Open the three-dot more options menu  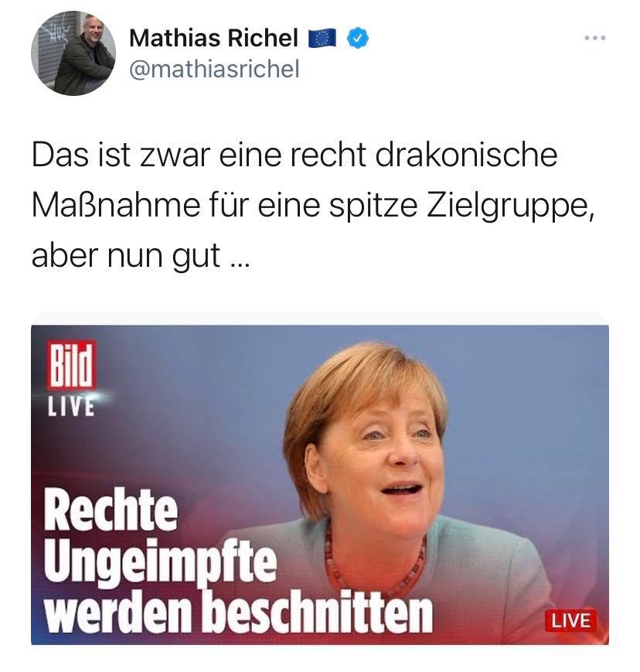point(595,38)
